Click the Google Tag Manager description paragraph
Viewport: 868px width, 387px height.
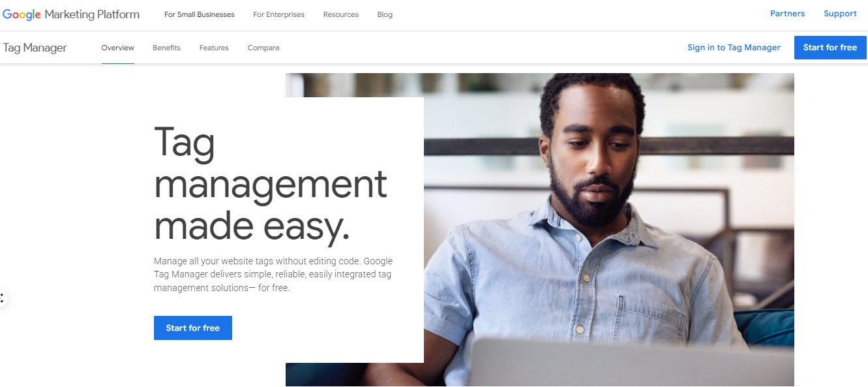click(x=273, y=274)
